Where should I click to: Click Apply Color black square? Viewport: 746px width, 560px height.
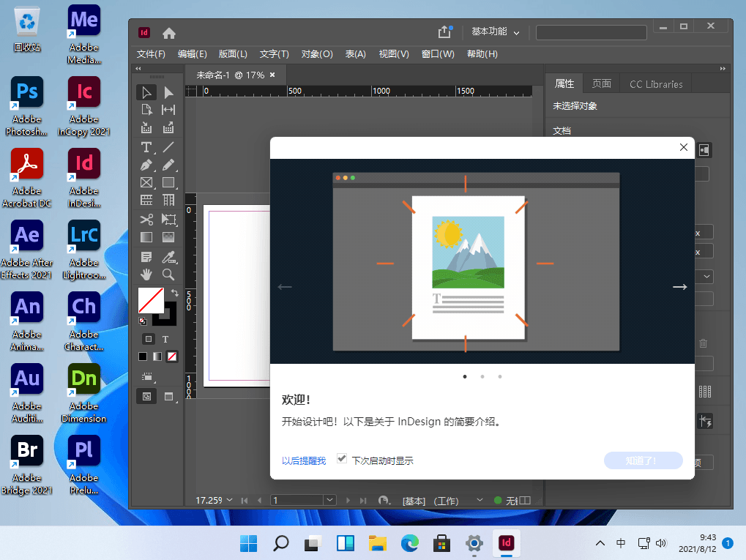pyautogui.click(x=142, y=356)
